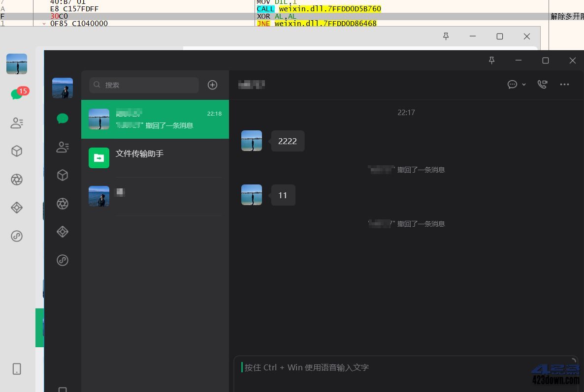Open Contacts icon in dark WeChat sidebar

tap(62, 147)
